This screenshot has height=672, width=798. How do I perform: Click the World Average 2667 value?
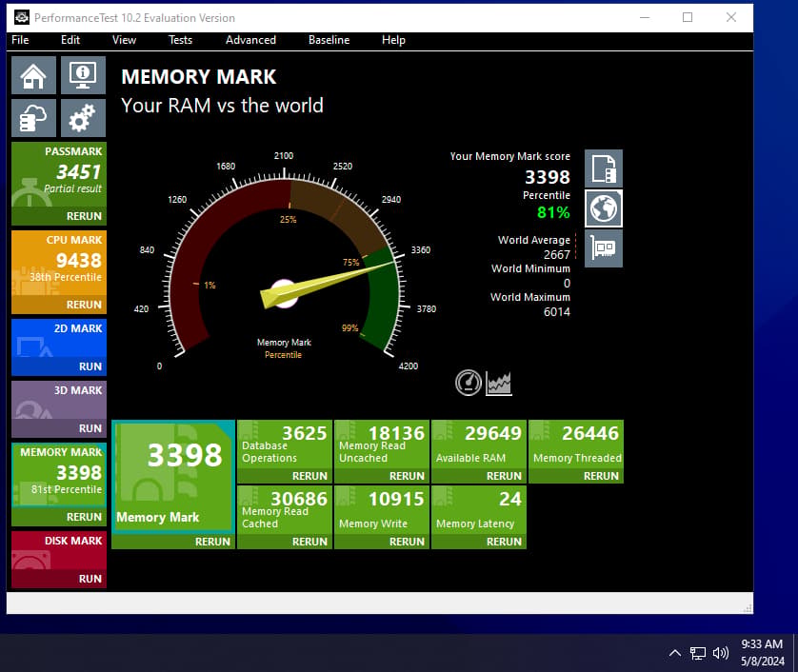click(x=557, y=254)
